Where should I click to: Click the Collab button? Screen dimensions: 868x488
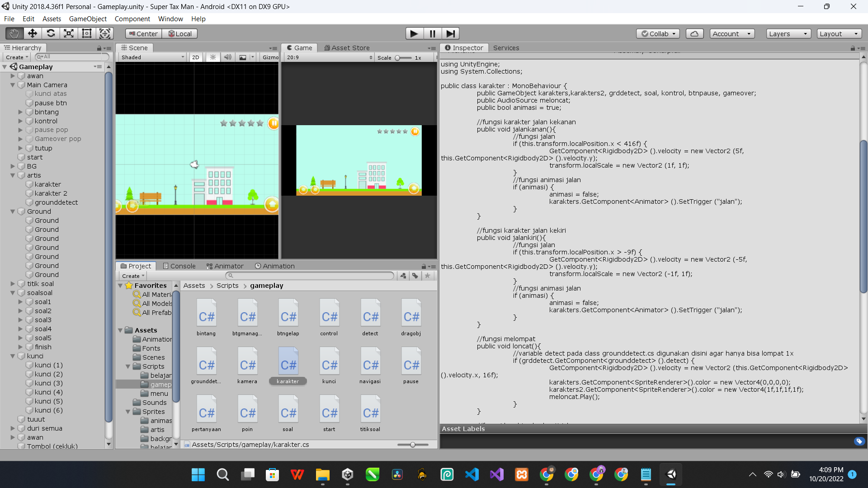point(658,33)
